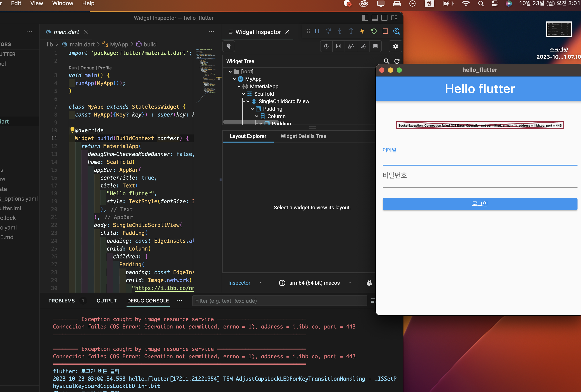Open the desktop 스크린샷 thumbnail file
Screen dimensions: 581x392
pyautogui.click(x=559, y=29)
